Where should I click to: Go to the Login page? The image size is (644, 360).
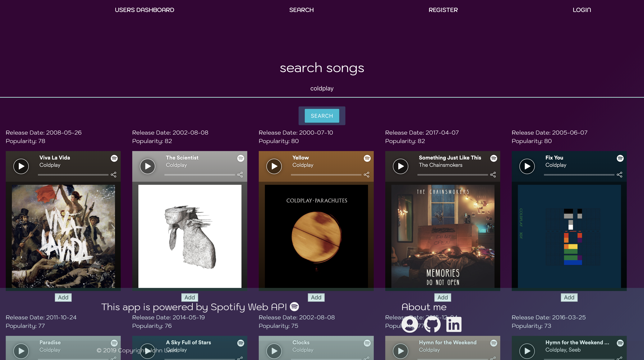point(582,10)
